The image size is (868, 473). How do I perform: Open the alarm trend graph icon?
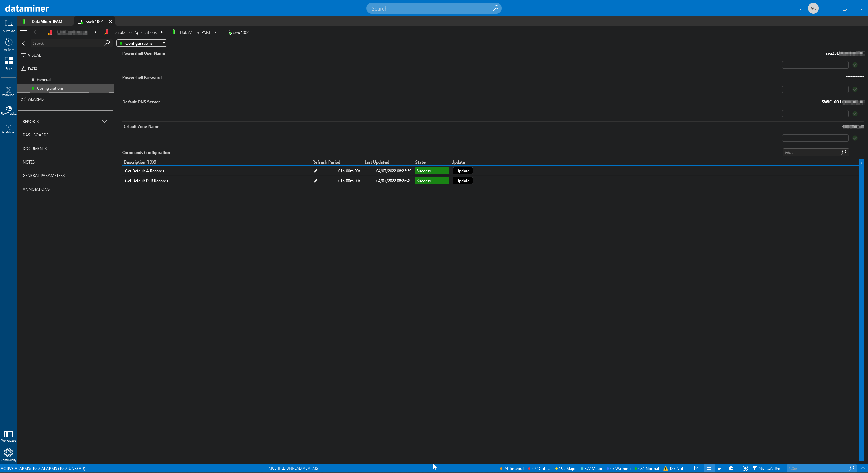[x=696, y=468]
